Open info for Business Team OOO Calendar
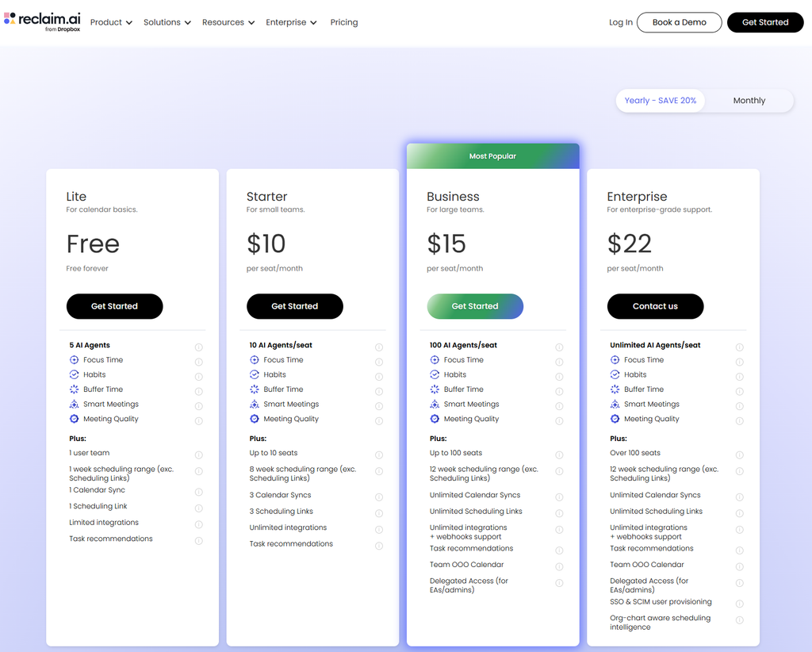The image size is (812, 652). pos(559,566)
